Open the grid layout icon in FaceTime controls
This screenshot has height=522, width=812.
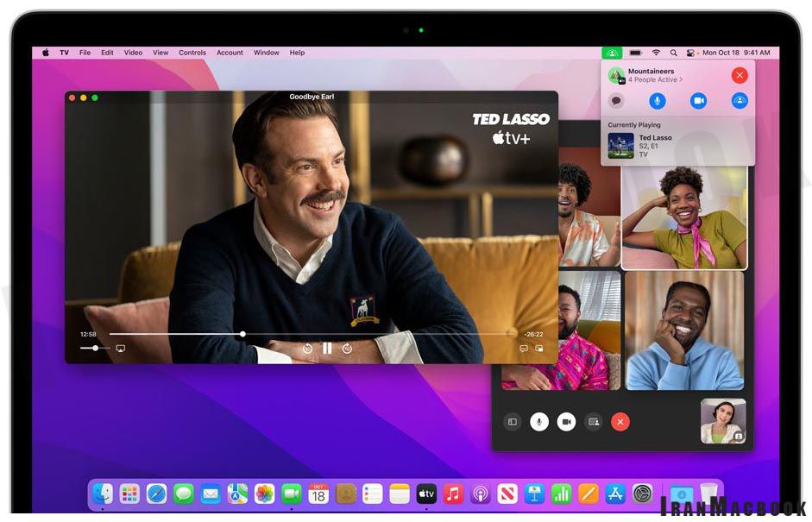pos(513,422)
